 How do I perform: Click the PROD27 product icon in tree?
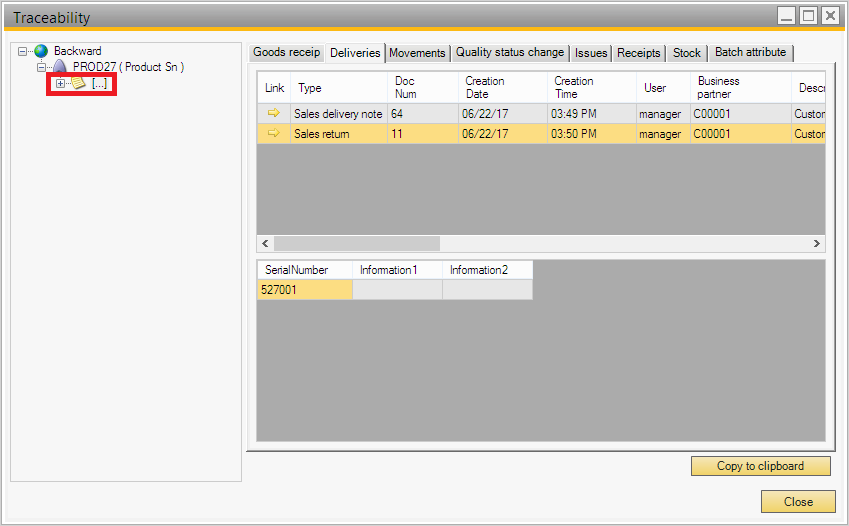click(60, 67)
